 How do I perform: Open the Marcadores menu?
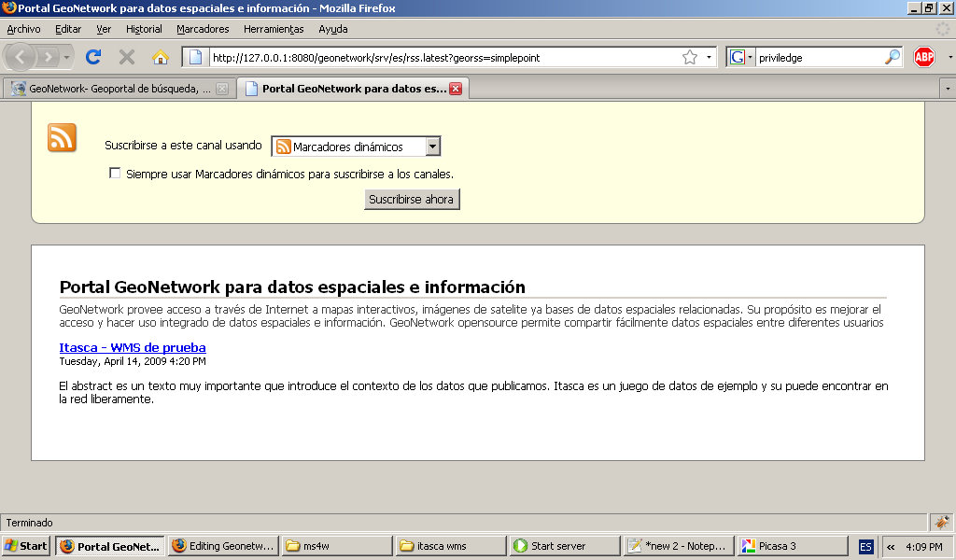click(203, 29)
